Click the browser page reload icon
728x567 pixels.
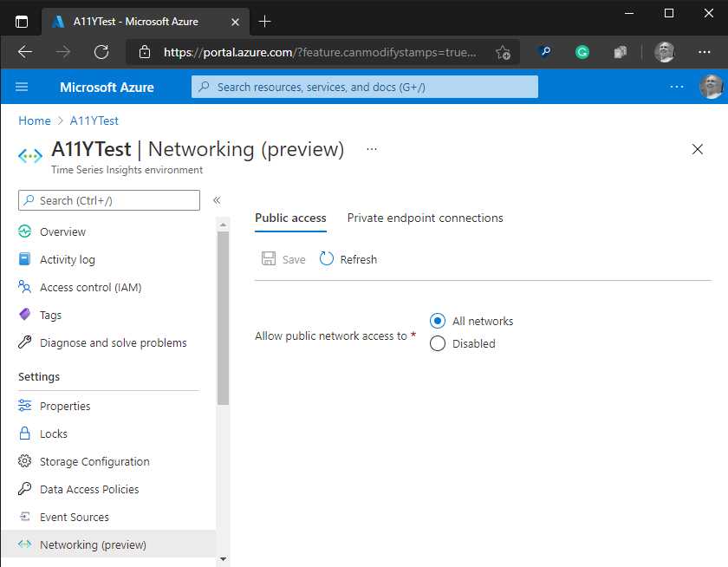(101, 52)
